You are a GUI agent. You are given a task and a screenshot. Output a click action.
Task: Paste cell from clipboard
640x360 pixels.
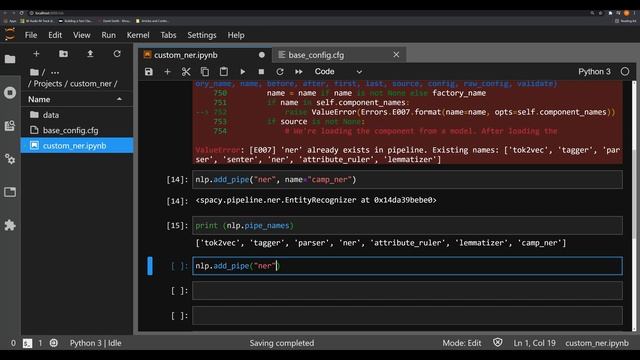[224, 72]
